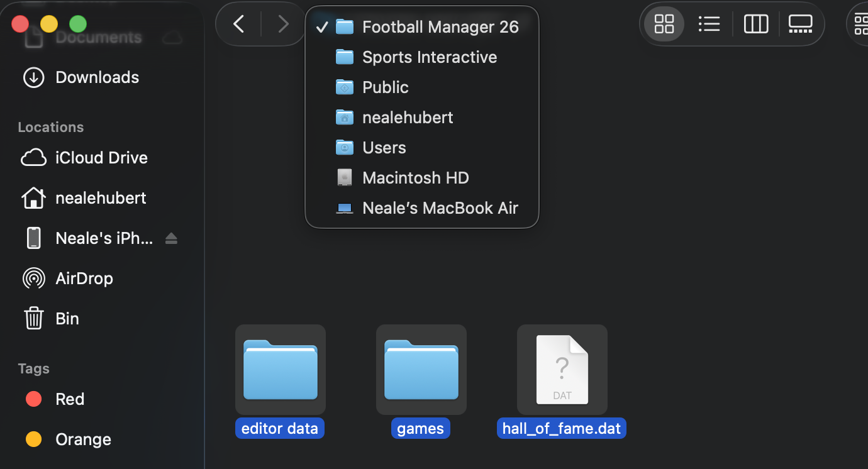Click the back navigation arrow

tap(238, 25)
